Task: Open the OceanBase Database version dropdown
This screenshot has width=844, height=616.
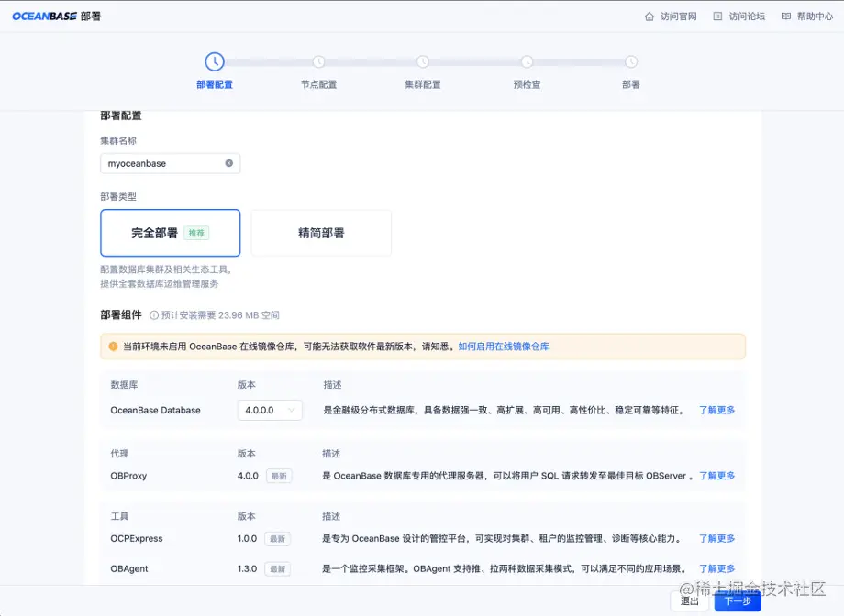Action: pos(270,410)
